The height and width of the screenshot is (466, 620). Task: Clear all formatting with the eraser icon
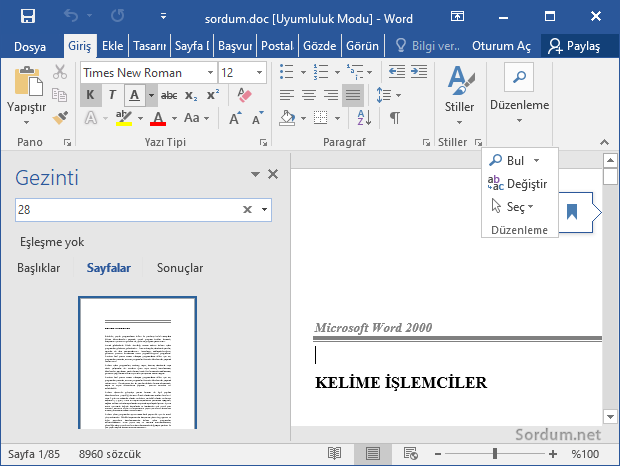(x=245, y=95)
